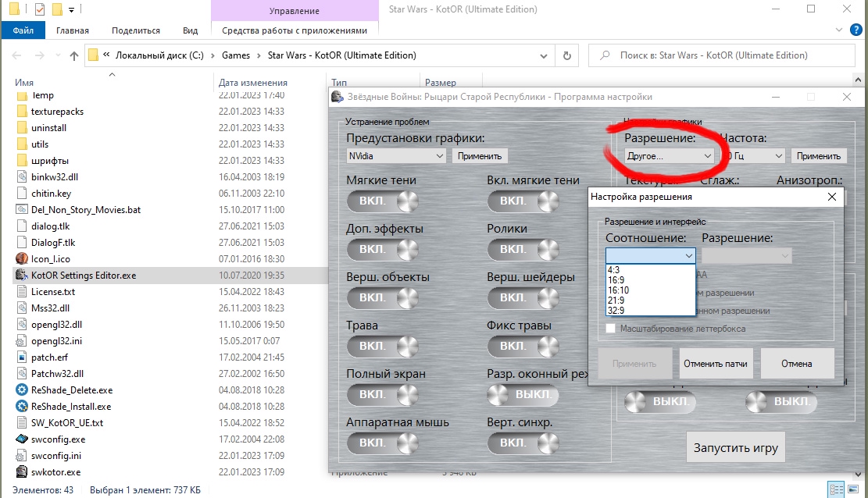Enable the Разр. оконный режим switch
The image size is (868, 498).
coord(523,394)
